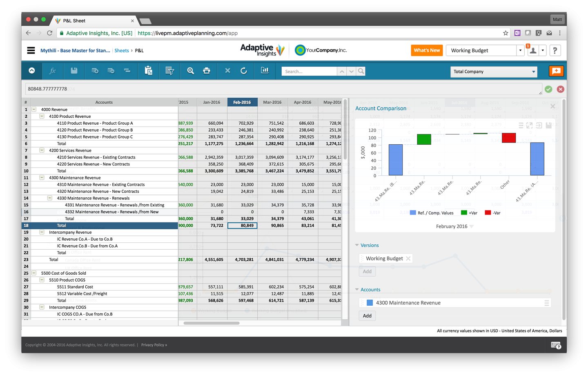Open the chart explorer bar graph icon
This screenshot has width=588, height=376.
(x=265, y=70)
